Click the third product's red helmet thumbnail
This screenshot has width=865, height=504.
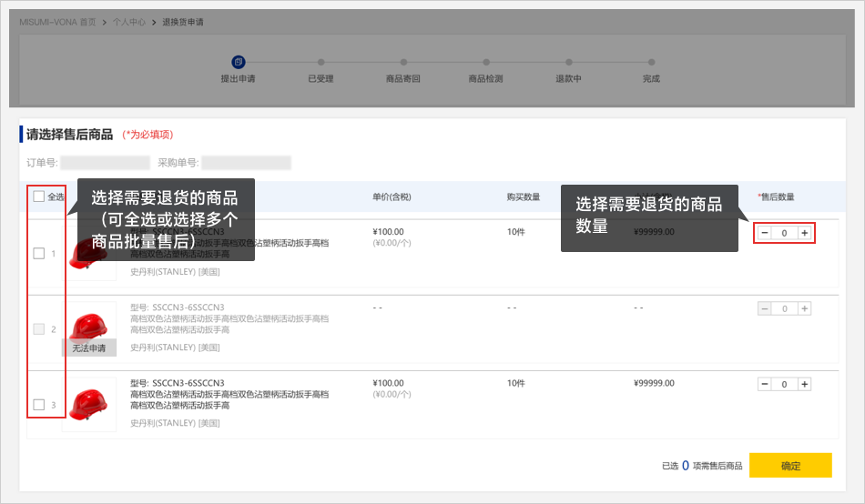coord(88,402)
